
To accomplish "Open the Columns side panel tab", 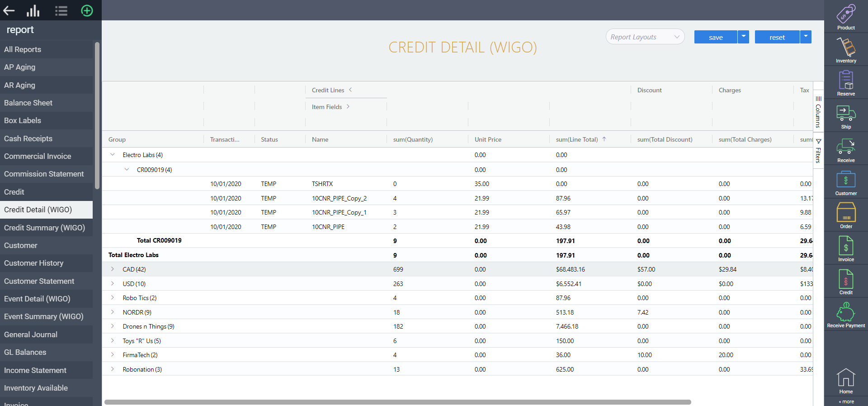I will coord(818,111).
